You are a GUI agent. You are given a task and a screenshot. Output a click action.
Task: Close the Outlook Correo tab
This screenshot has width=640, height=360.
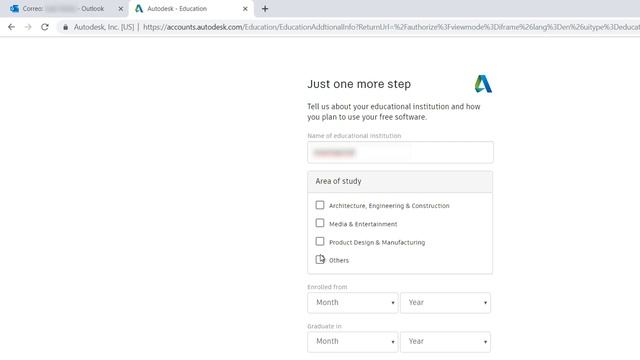[x=120, y=9]
